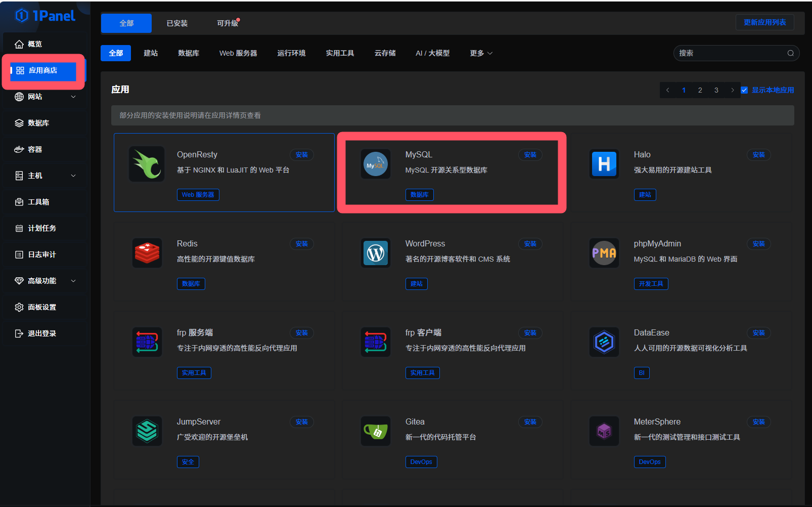Select the 应用商店 grid icon
The width and height of the screenshot is (812, 507).
20,70
